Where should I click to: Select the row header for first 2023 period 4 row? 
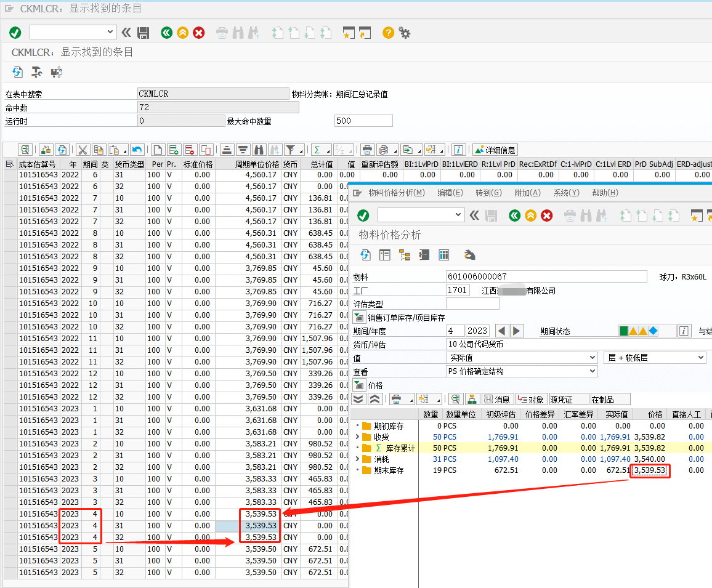click(10, 513)
